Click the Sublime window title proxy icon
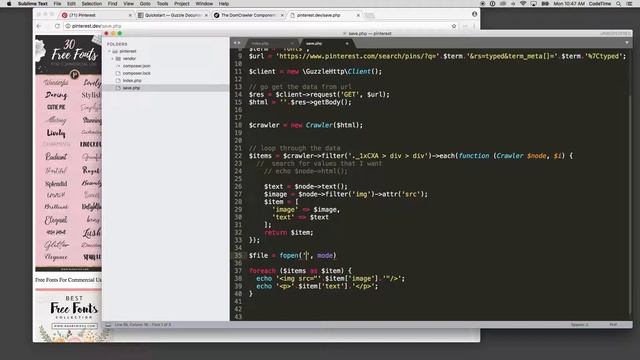This screenshot has height=360, width=640. 345,33
